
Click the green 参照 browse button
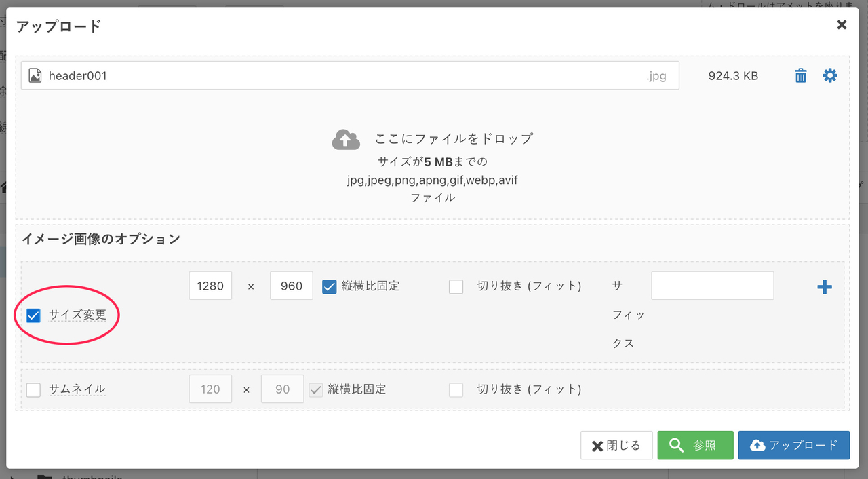point(695,446)
